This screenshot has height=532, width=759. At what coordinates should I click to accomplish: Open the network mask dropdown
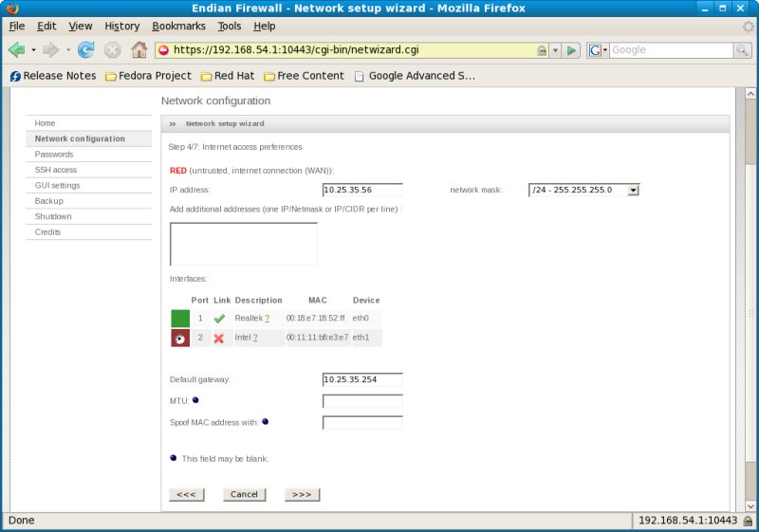coord(583,190)
